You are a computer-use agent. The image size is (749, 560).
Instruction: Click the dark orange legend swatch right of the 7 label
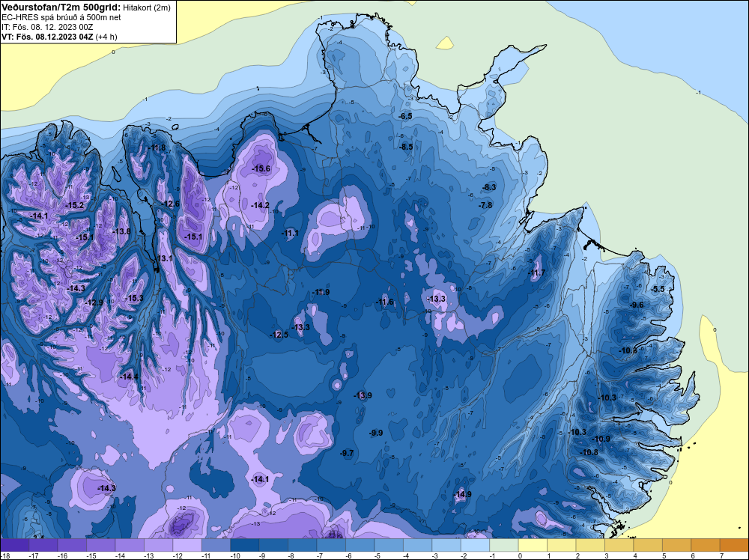click(734, 545)
